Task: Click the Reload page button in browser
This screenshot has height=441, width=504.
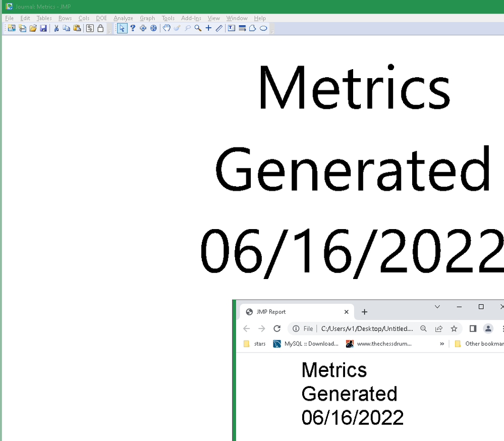Action: point(277,328)
